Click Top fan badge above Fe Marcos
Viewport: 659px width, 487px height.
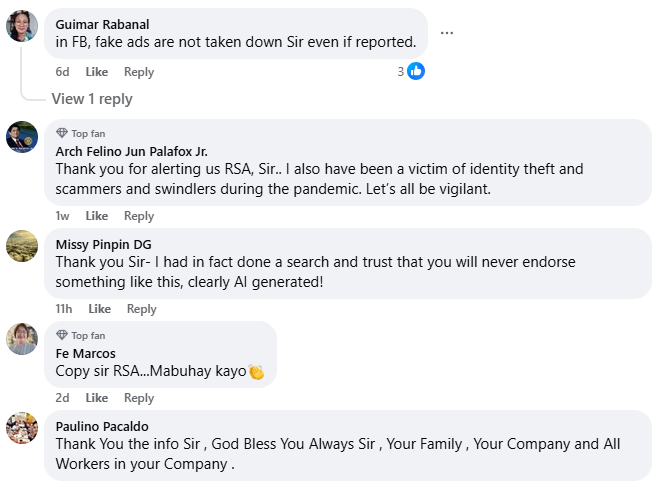[81, 335]
